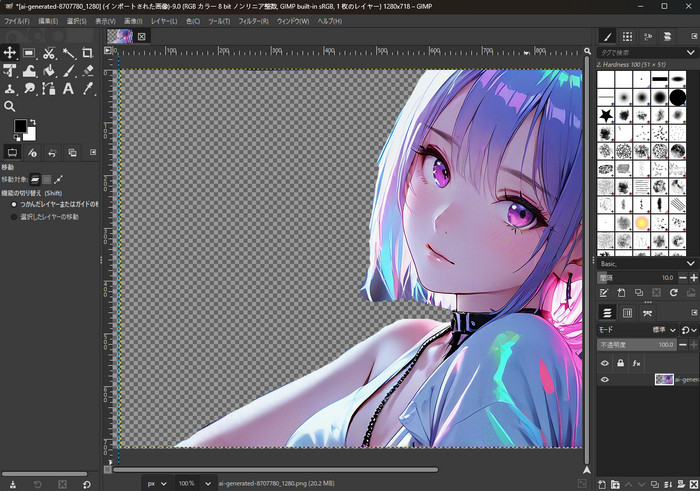The image size is (700, 491).
Task: Open the Undo History tab
Action: tap(52, 153)
